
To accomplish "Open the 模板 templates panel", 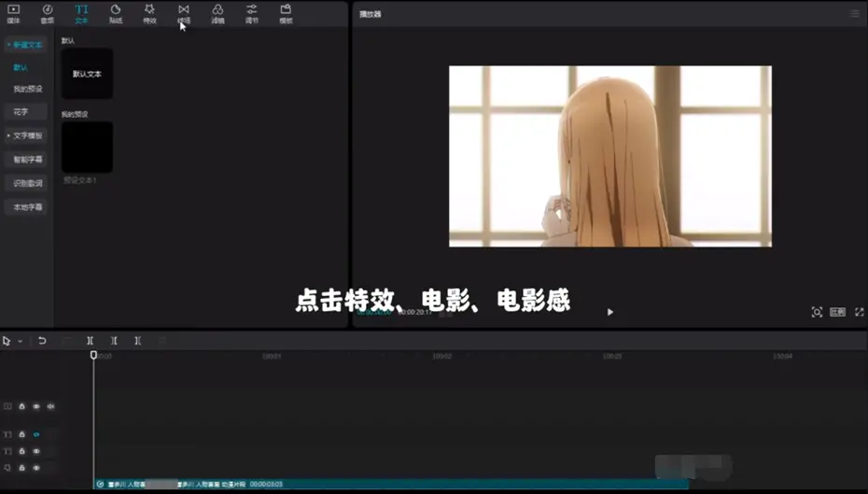I will (x=286, y=14).
